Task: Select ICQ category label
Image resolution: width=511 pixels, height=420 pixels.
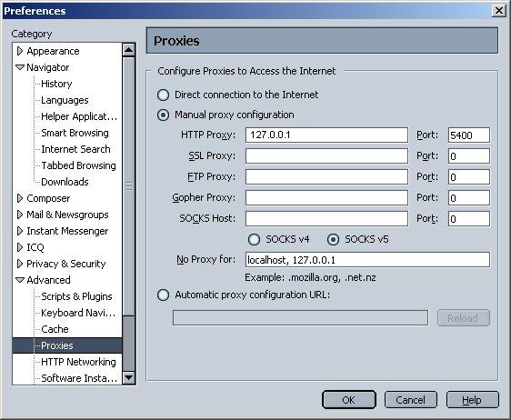Action: click(x=35, y=247)
